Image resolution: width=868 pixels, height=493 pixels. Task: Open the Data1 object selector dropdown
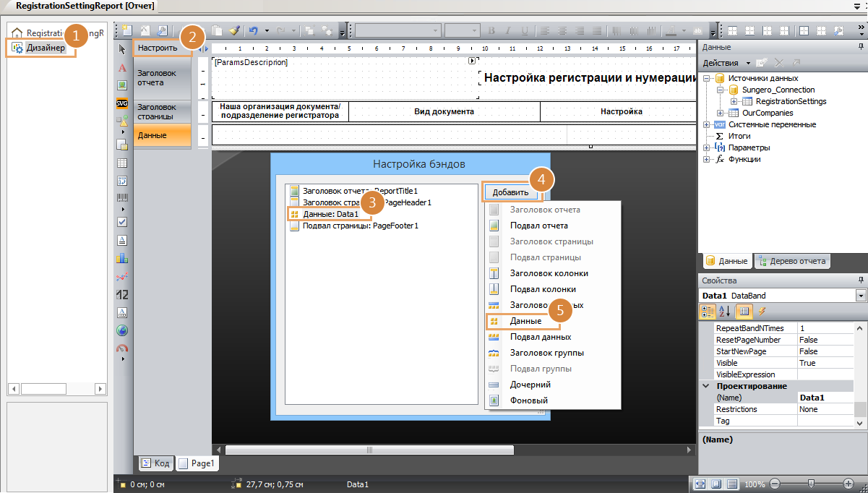[860, 296]
